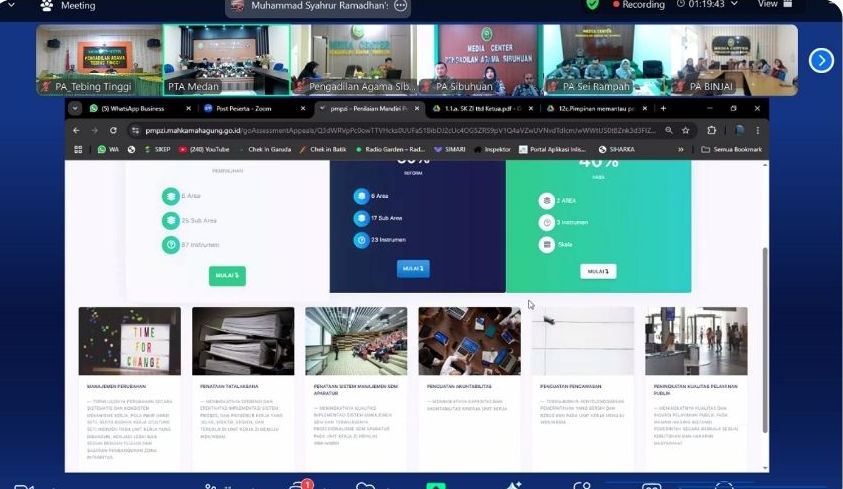Viewport: 843px width, 489px height.
Task: Click the blue MULAI button on dark card
Action: coord(412,268)
